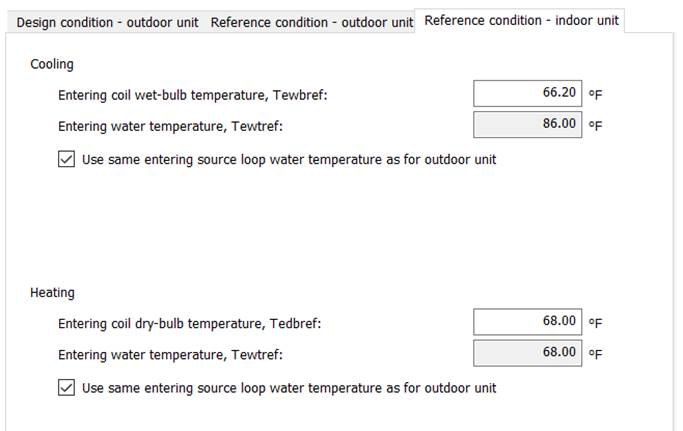Focus the Heating entering coil dry-bulb temperature field
This screenshot has height=431, width=683.
pyautogui.click(x=527, y=321)
